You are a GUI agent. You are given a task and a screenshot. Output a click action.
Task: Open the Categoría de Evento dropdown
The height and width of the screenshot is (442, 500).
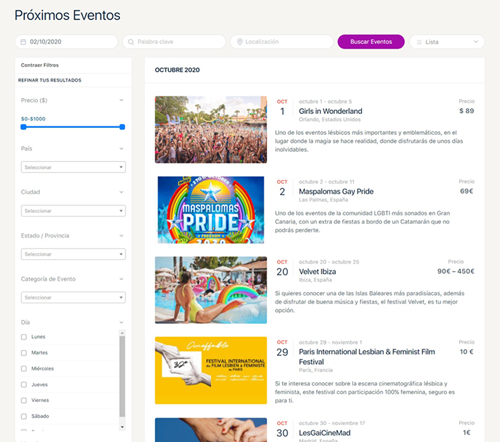73,297
